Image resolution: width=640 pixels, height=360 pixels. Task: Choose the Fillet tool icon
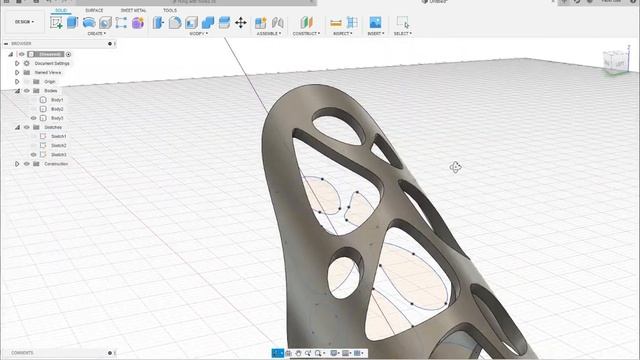(x=175, y=22)
